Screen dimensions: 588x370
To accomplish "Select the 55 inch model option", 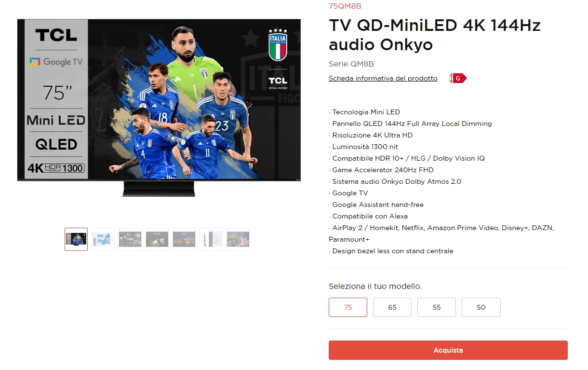I will coord(437,307).
